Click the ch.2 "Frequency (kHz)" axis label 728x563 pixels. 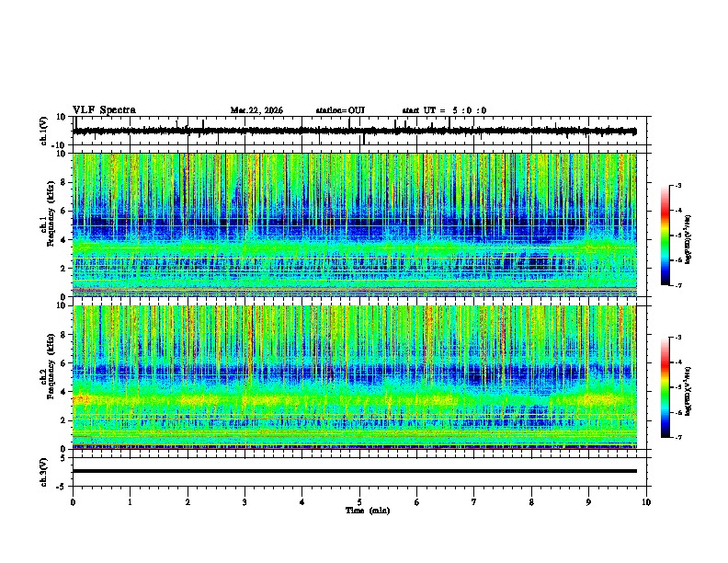click(x=51, y=366)
